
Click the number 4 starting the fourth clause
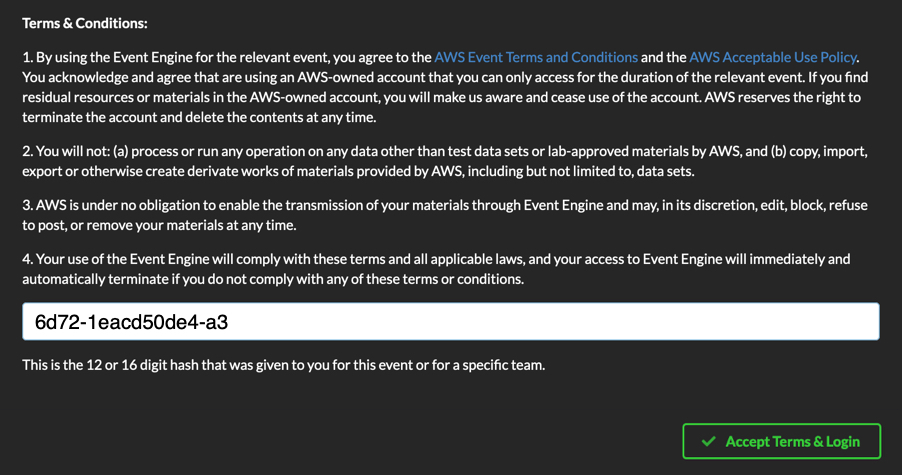click(26, 259)
